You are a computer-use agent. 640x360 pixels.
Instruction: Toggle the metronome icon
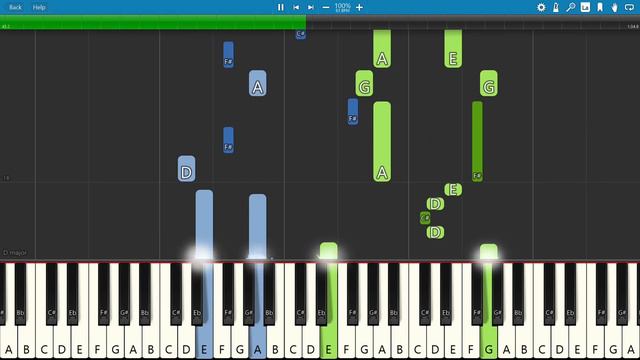[x=556, y=7]
